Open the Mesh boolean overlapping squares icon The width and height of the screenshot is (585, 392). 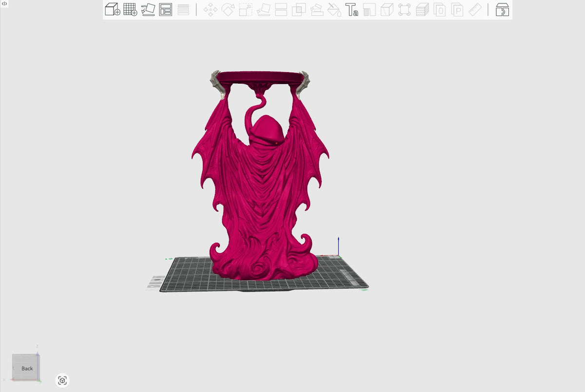299,9
